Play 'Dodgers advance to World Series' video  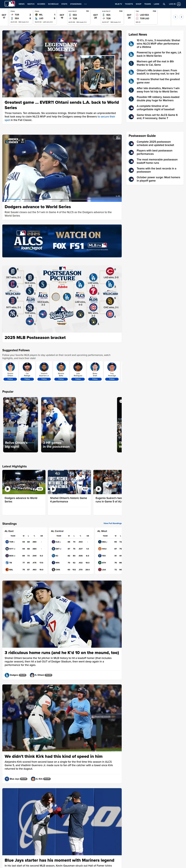tap(62, 168)
